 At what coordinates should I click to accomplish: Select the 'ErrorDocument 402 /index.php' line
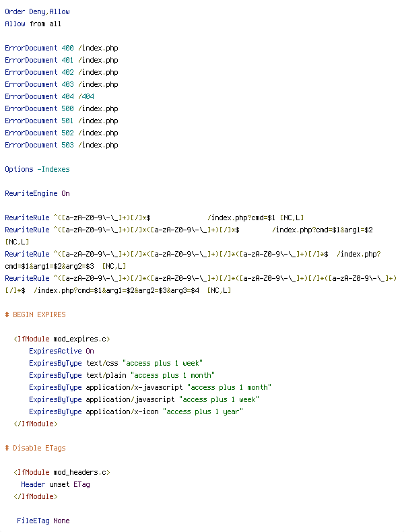coord(61,72)
